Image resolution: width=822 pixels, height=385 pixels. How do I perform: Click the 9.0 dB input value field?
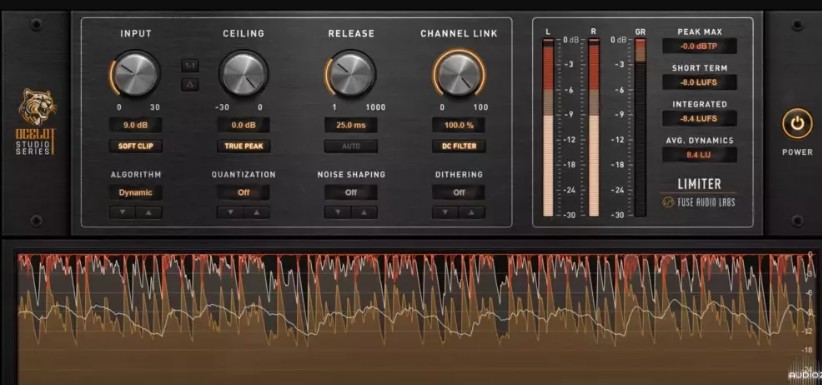pos(136,125)
